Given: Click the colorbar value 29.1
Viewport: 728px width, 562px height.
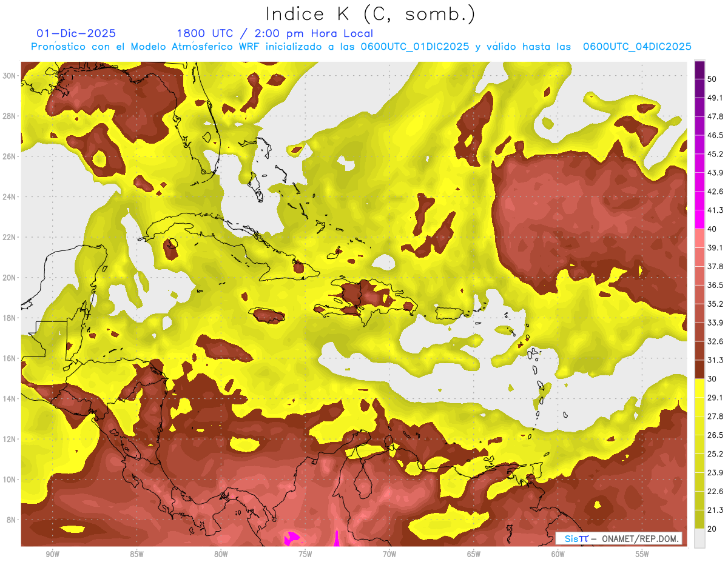Looking at the screenshot, I should (715, 398).
